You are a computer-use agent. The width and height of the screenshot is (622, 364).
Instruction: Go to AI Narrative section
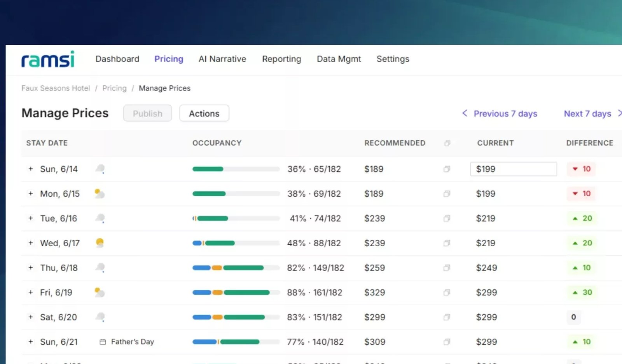(222, 59)
